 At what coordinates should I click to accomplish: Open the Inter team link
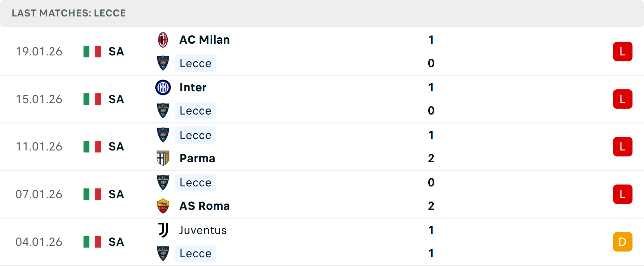pyautogui.click(x=193, y=88)
